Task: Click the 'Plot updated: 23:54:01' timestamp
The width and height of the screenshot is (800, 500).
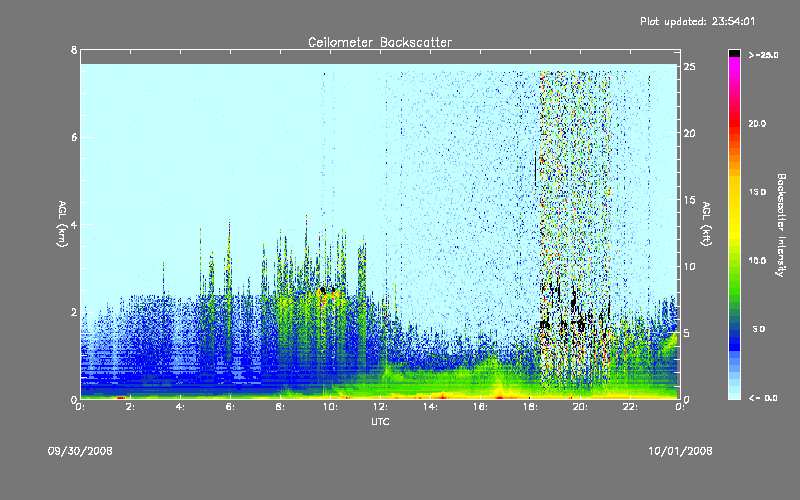Action: [x=697, y=21]
